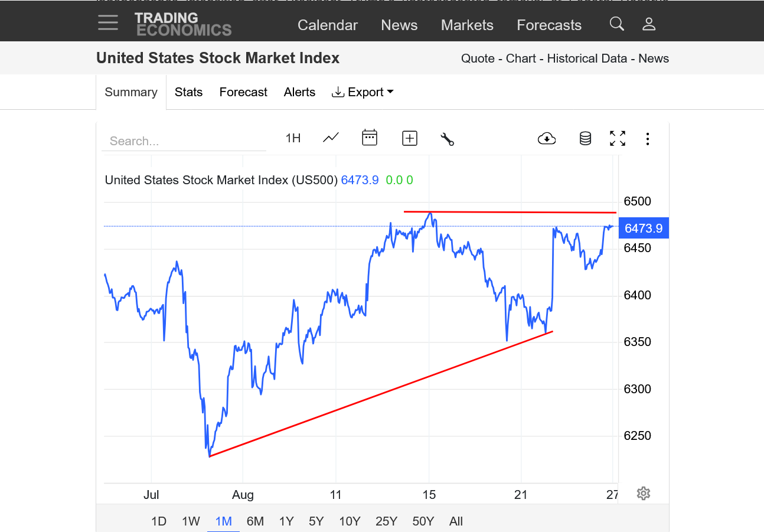Change chart type via line icon
This screenshot has height=532, width=764.
[x=331, y=138]
